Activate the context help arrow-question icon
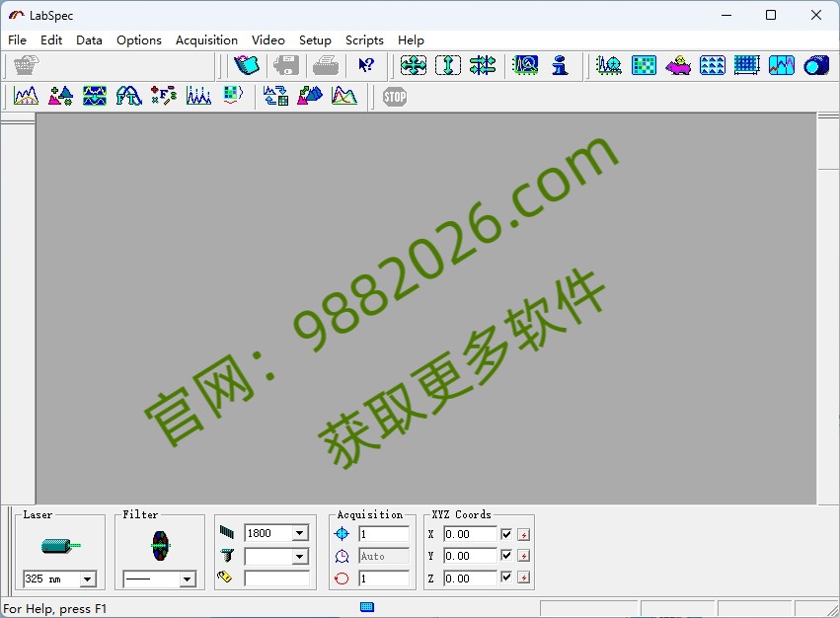The width and height of the screenshot is (840, 618). tap(366, 65)
